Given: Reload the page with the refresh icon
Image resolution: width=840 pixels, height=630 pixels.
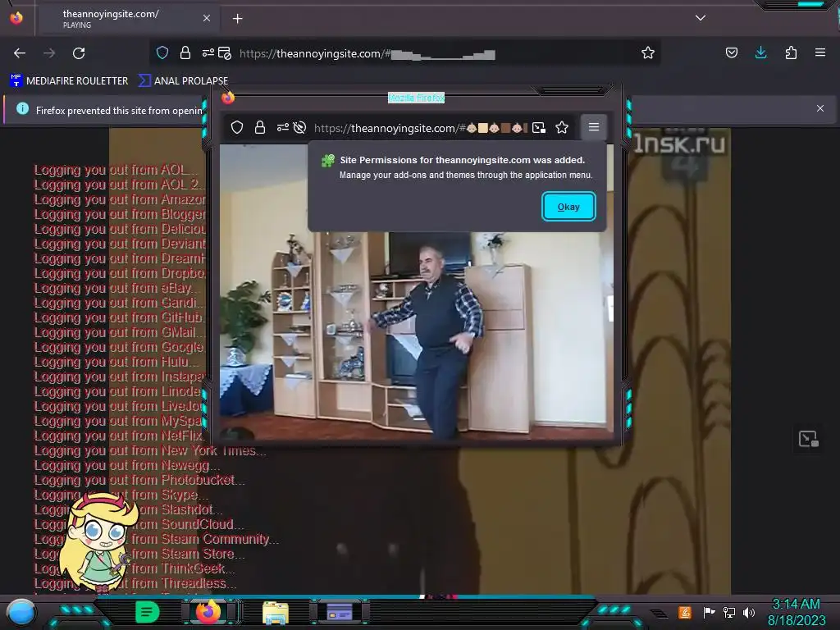Looking at the screenshot, I should (x=79, y=53).
